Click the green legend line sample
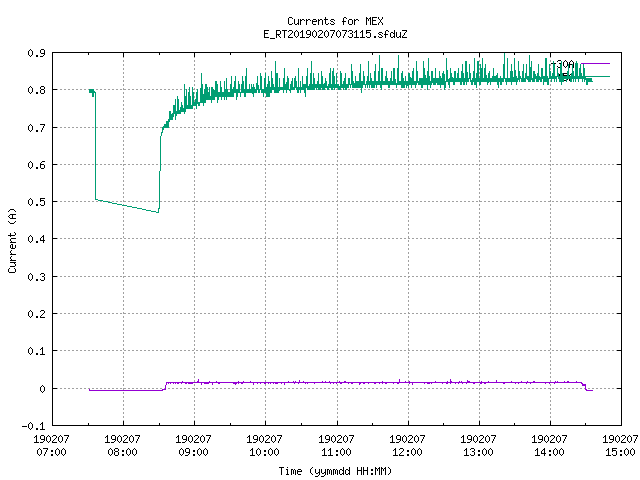Viewport: 640px width, 480px height. tap(596, 76)
